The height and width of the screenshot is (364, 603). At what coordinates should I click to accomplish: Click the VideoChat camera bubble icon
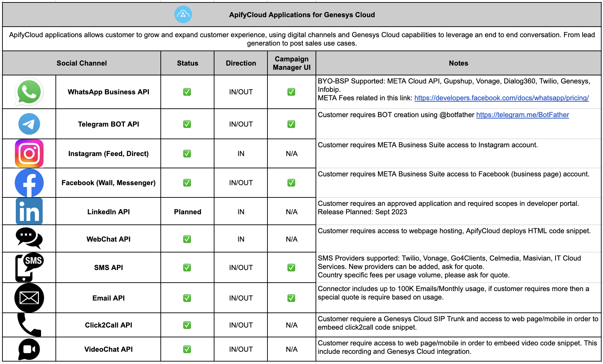(29, 349)
